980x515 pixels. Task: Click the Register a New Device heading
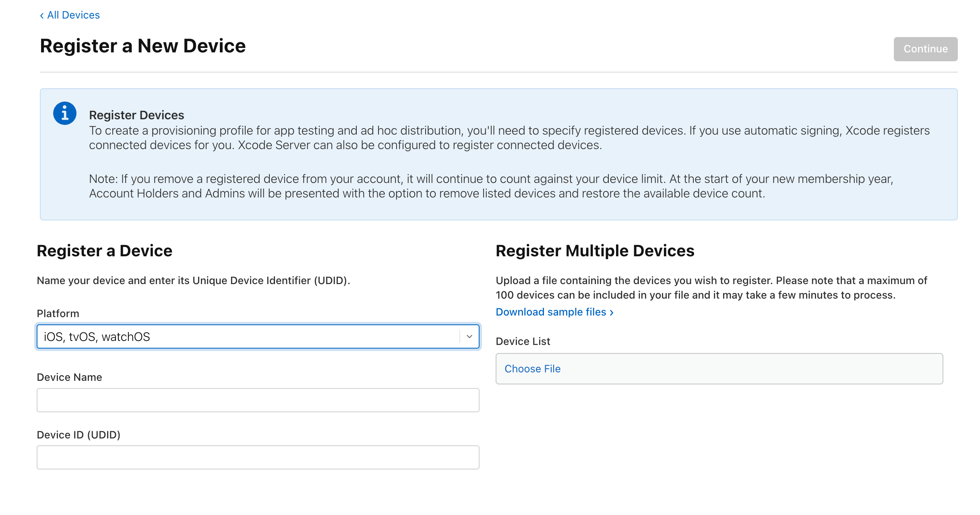click(x=143, y=46)
